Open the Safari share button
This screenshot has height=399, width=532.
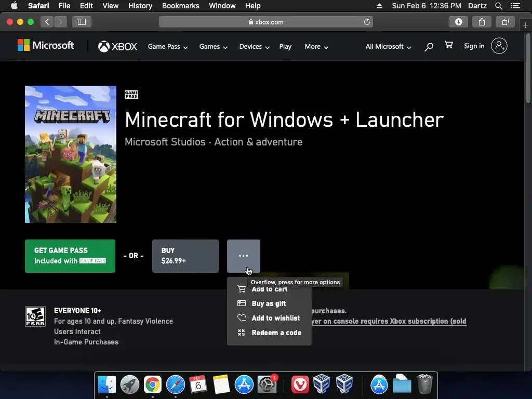(x=482, y=22)
